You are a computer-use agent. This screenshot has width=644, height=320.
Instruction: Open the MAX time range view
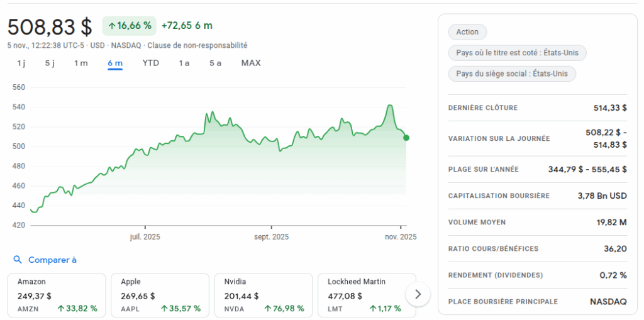pos(251,63)
